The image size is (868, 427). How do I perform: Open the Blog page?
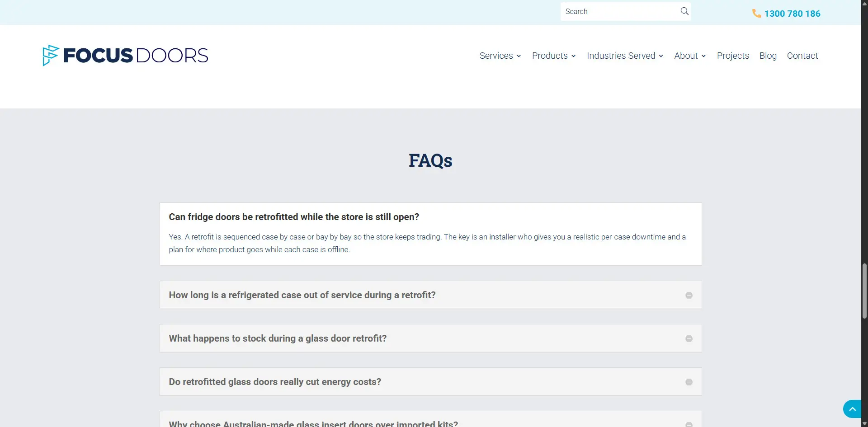pyautogui.click(x=768, y=56)
